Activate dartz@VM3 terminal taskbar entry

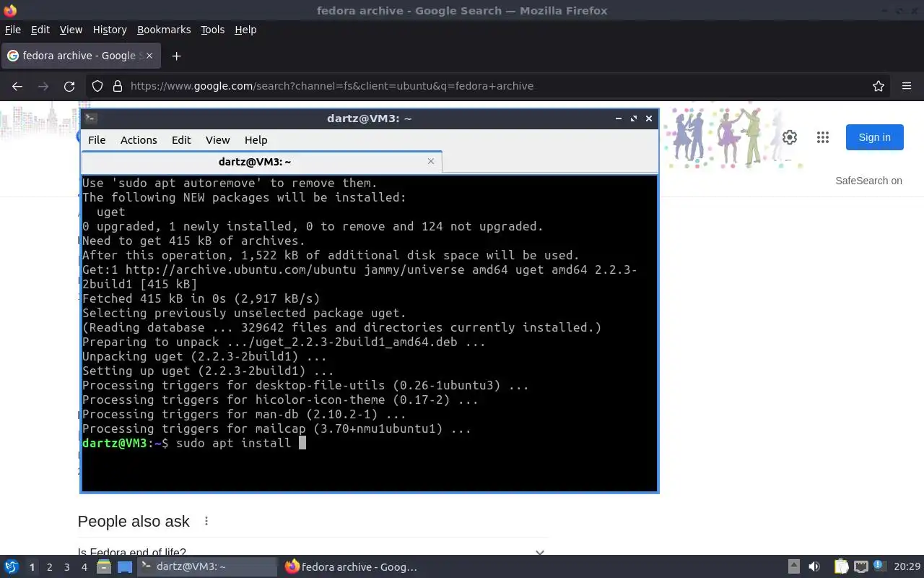(207, 567)
